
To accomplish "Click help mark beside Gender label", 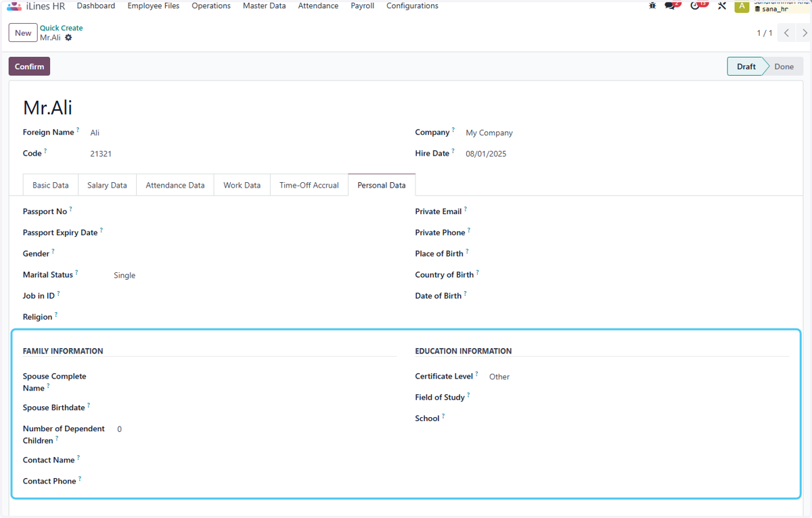I will [53, 251].
